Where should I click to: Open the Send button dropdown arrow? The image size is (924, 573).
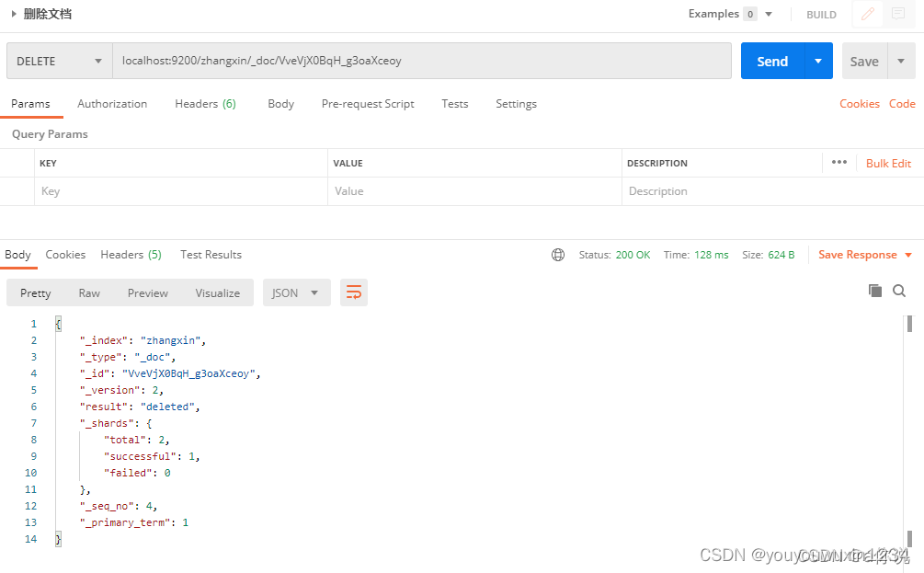818,61
